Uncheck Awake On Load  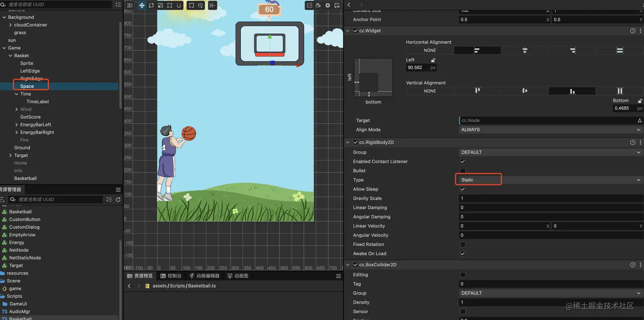tap(463, 254)
